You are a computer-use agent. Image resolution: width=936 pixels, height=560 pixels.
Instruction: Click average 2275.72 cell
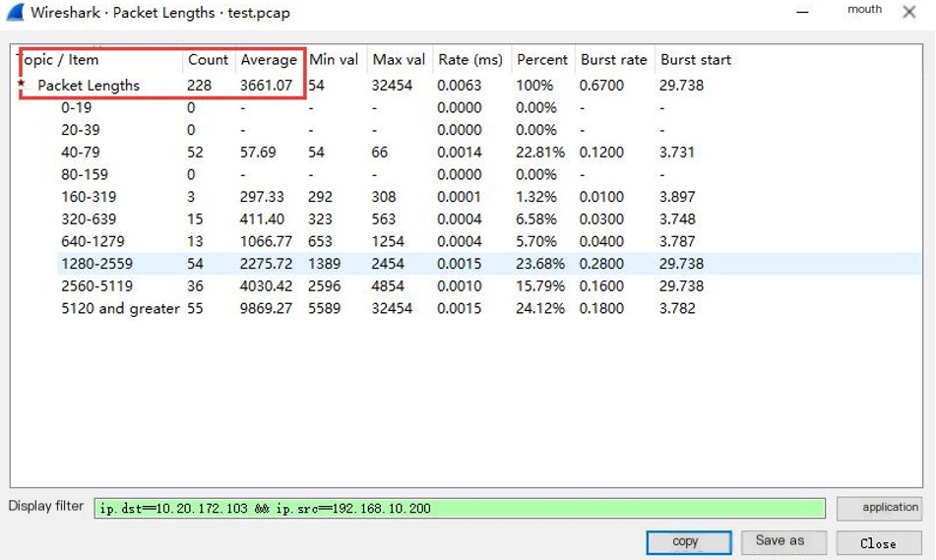coord(267,264)
